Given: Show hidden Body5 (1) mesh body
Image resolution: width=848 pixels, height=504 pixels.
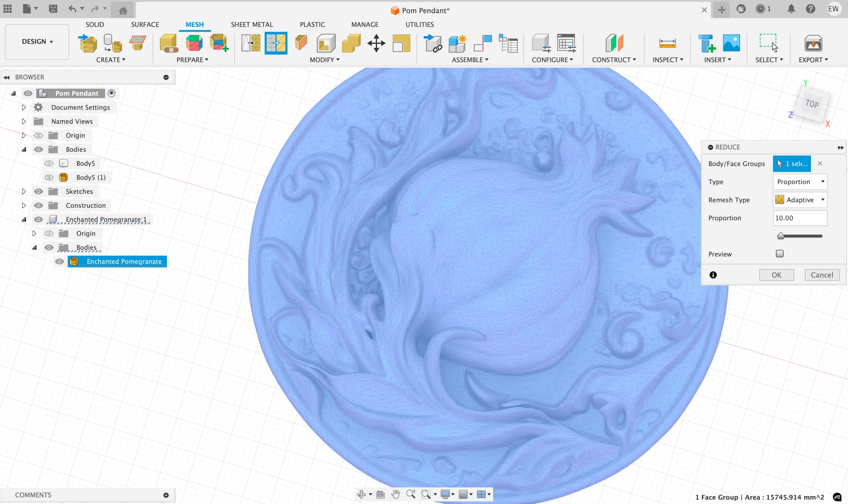Looking at the screenshot, I should [x=49, y=178].
